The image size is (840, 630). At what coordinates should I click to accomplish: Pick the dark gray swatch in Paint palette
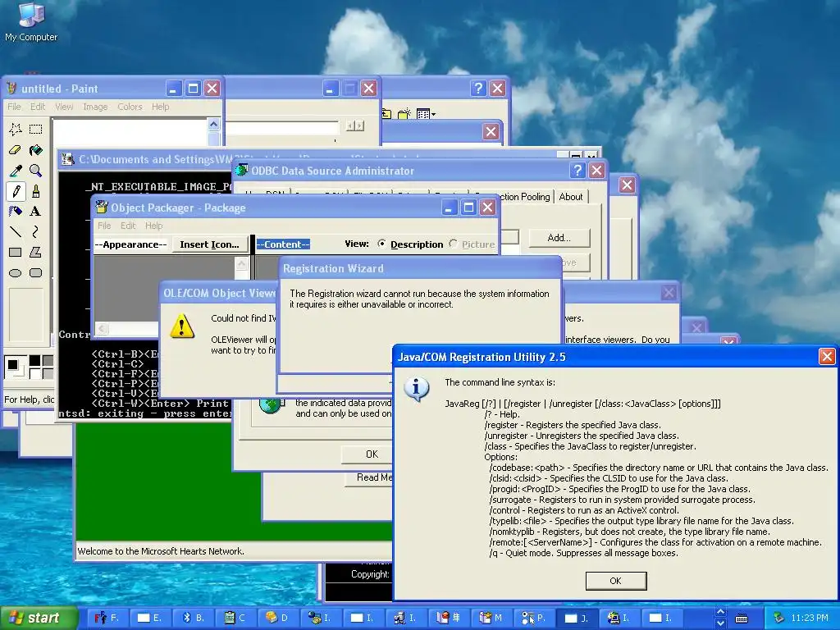[48, 361]
